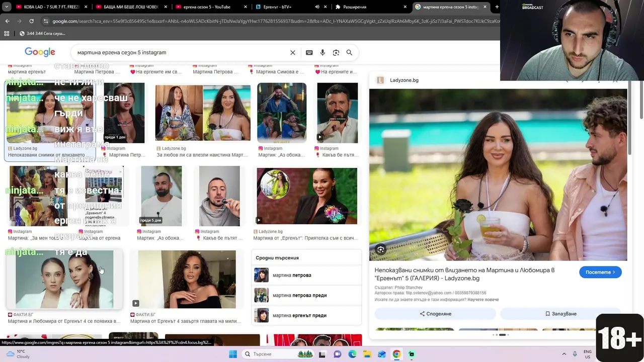Viewport: 644px width, 362px height.
Task: Click taskbar microphone tray icon
Action: coord(575,354)
